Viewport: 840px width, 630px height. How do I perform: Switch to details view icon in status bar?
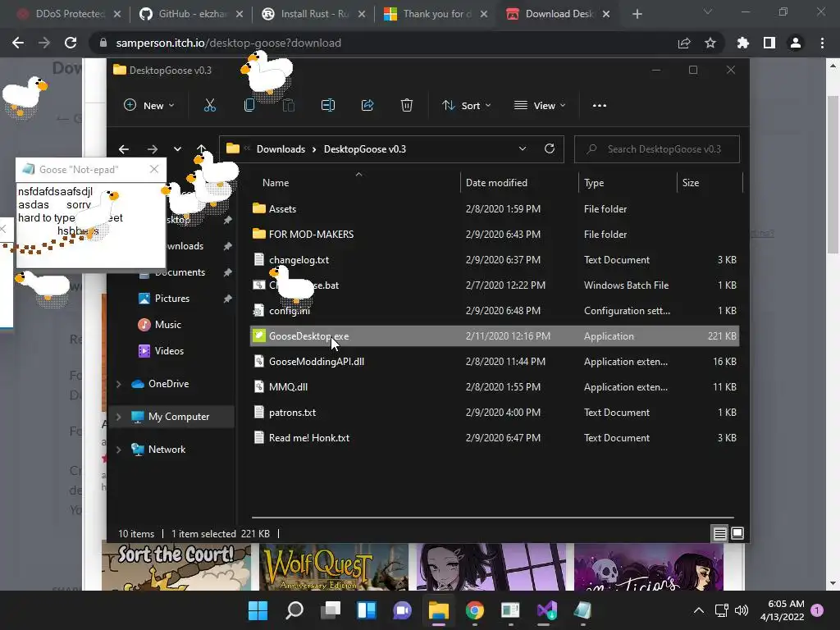point(719,533)
